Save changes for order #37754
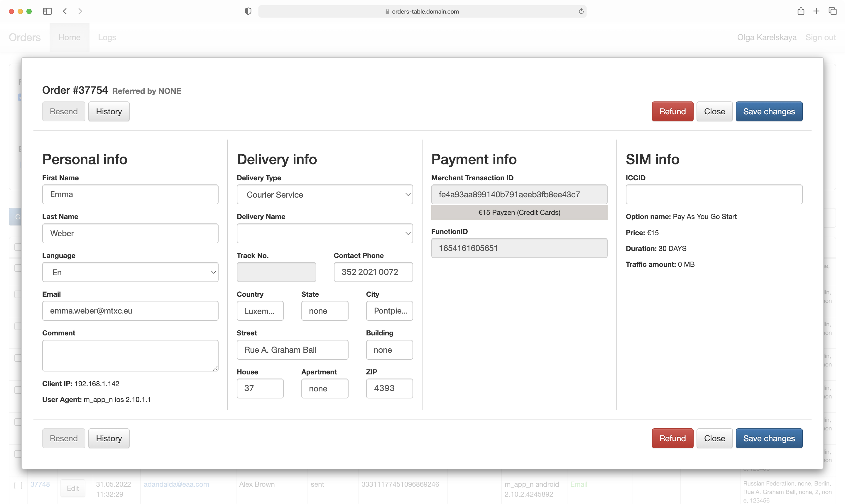845x504 pixels. tap(769, 111)
